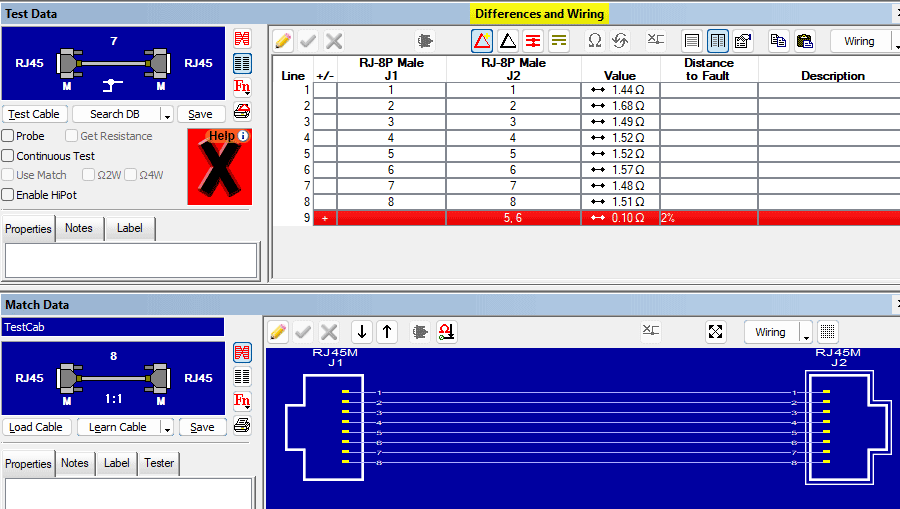Click the move down arrow in Match toolbar
The width and height of the screenshot is (900, 509).
coord(362,332)
